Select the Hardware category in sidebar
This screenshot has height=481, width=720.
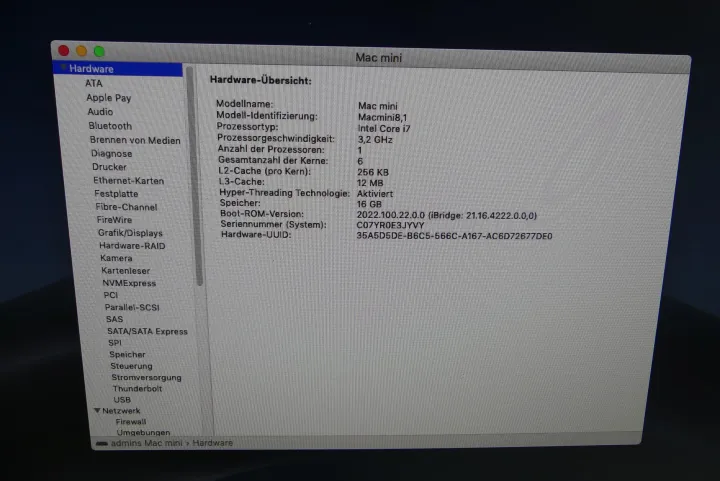click(118, 69)
